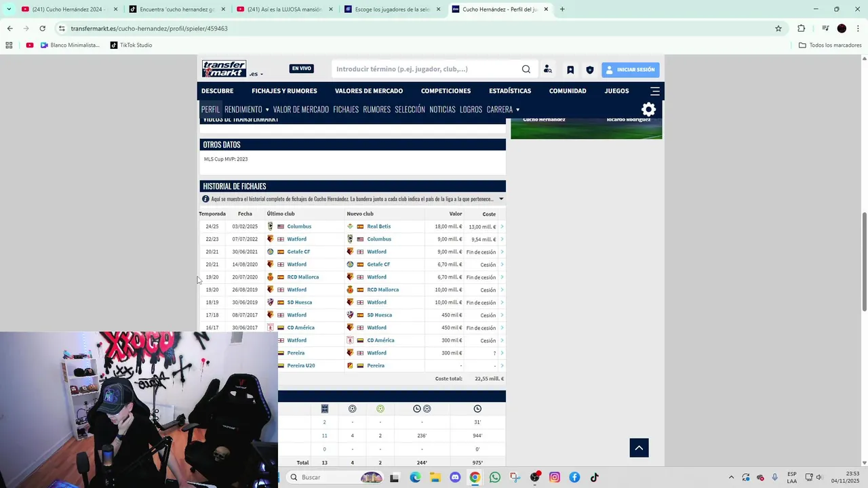The height and width of the screenshot is (488, 868).
Task: Open the TikTok Studio bookmark
Action: coord(130,45)
